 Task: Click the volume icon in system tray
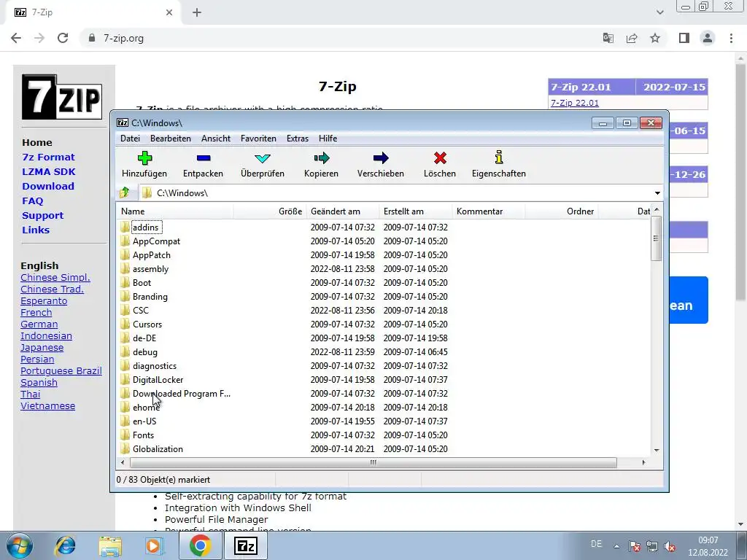tap(670, 546)
